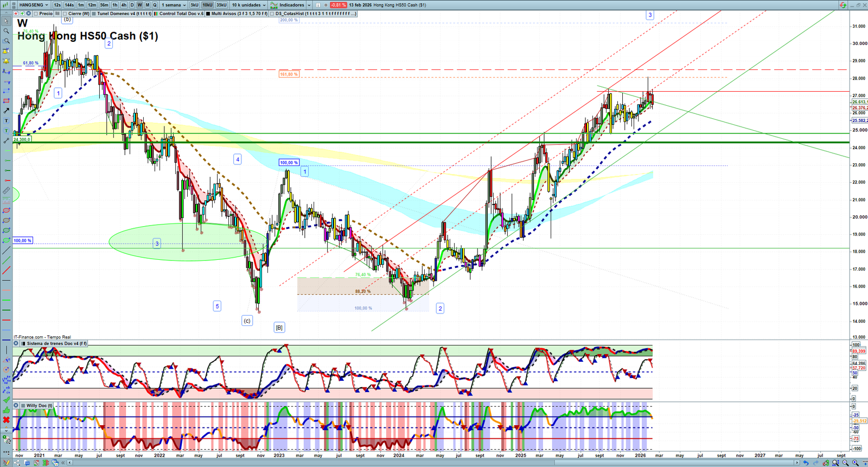Select the ruler measuring tool

pyautogui.click(x=7, y=190)
